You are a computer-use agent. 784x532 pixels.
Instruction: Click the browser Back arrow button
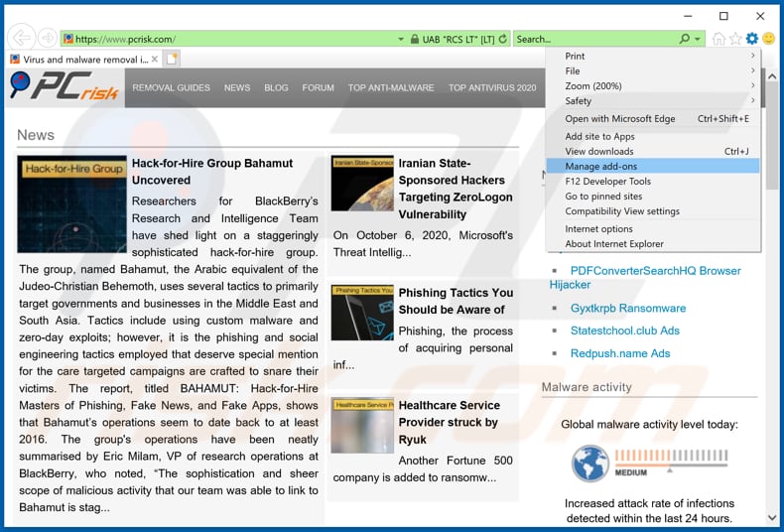tap(21, 39)
